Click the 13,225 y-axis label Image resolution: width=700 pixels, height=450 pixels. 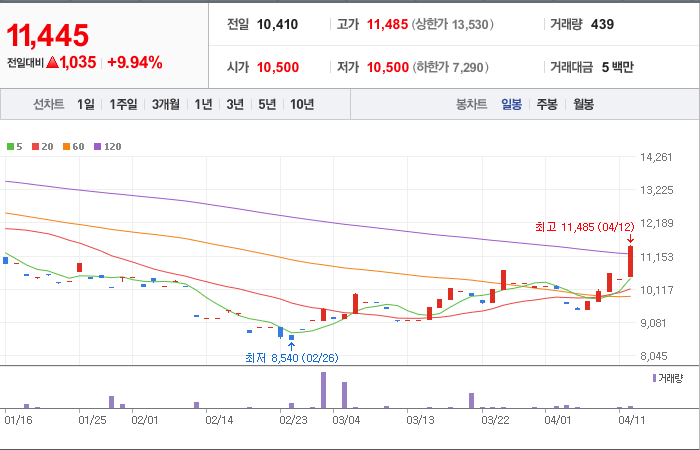tap(656, 191)
